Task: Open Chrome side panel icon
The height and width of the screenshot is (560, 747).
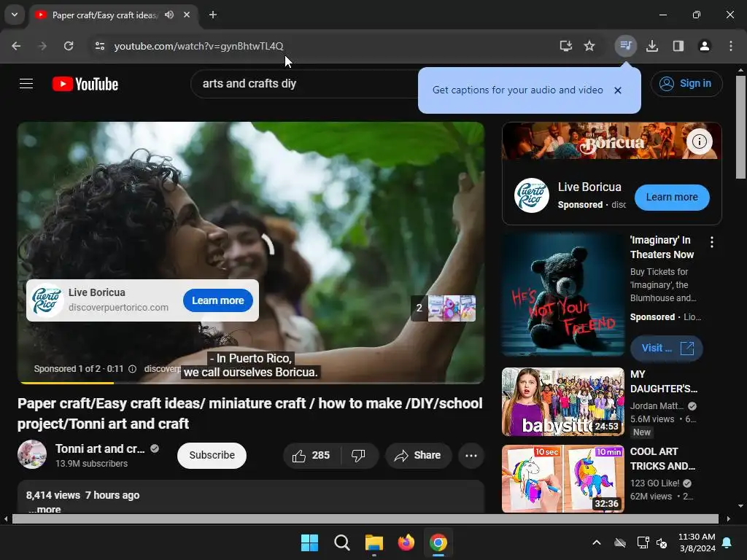Action: click(x=678, y=46)
